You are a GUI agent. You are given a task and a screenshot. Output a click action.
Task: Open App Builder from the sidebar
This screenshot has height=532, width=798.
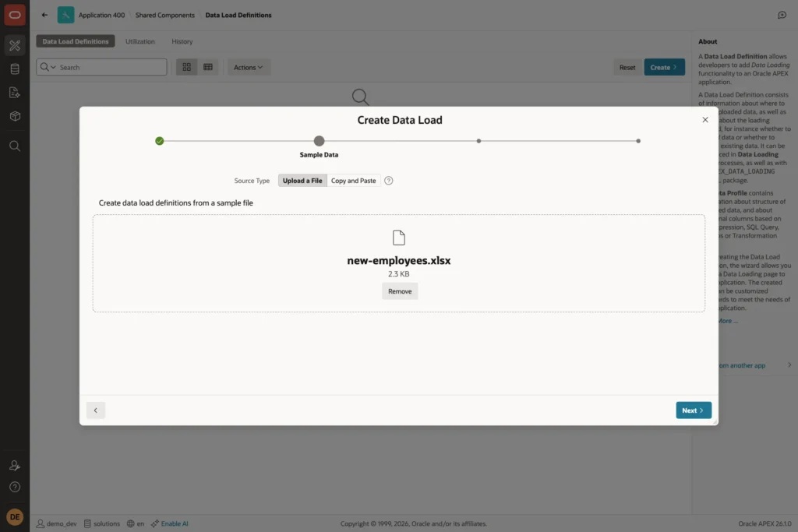tap(15, 45)
